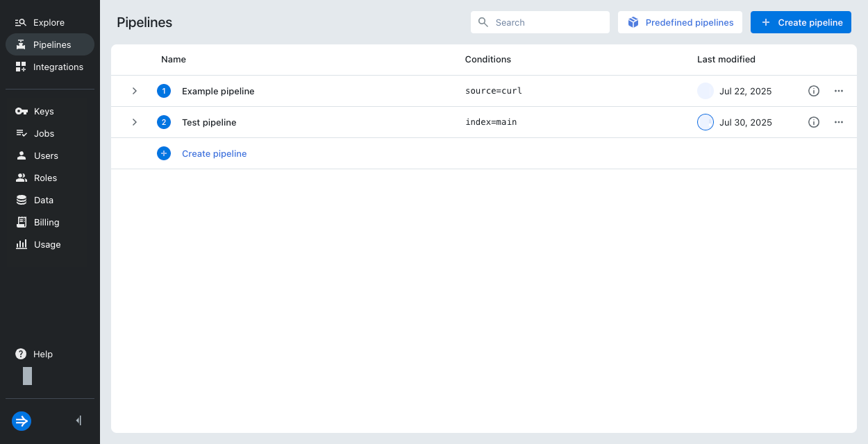Screen dimensions: 868x444
Task: Open Predefined pipelines
Action: tap(680, 22)
